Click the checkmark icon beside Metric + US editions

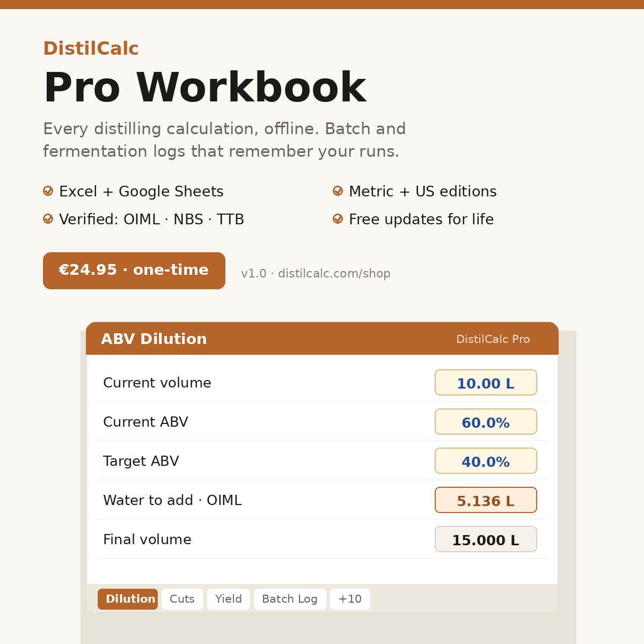pyautogui.click(x=338, y=191)
